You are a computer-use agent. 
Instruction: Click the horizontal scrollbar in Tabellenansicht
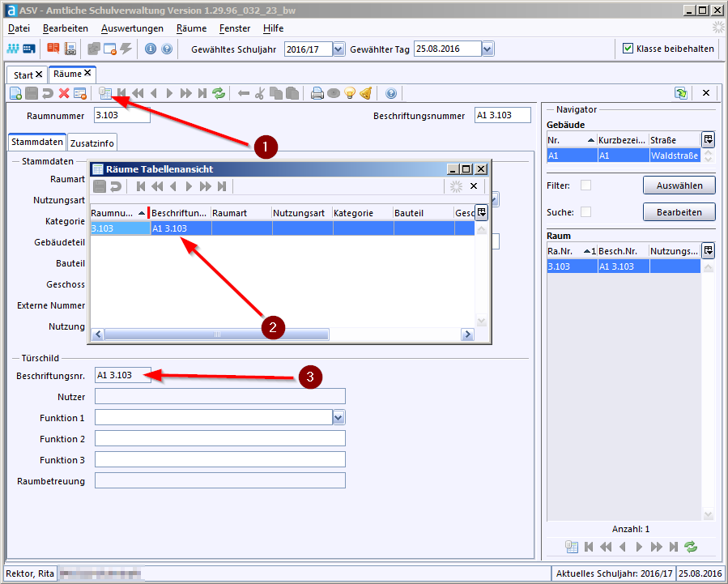[216, 335]
